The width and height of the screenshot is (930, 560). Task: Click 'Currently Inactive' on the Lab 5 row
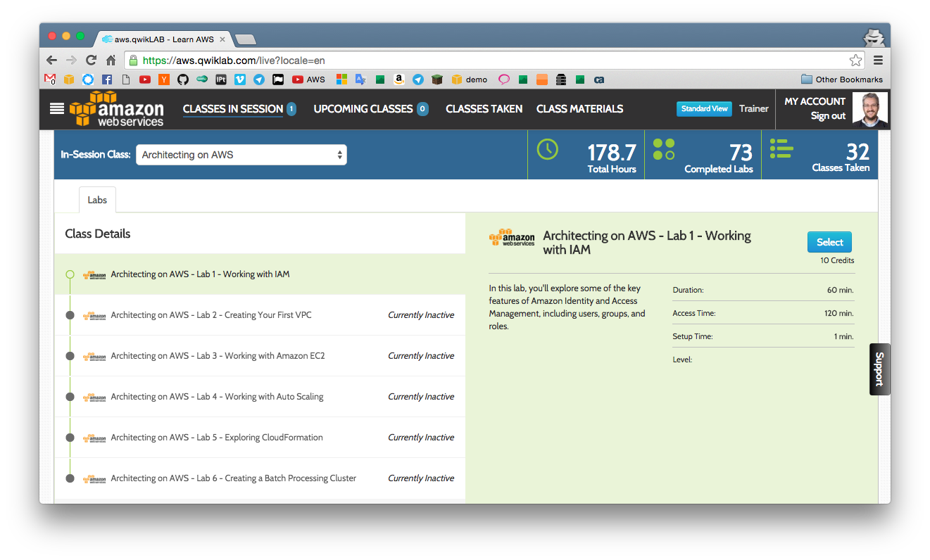click(x=421, y=438)
